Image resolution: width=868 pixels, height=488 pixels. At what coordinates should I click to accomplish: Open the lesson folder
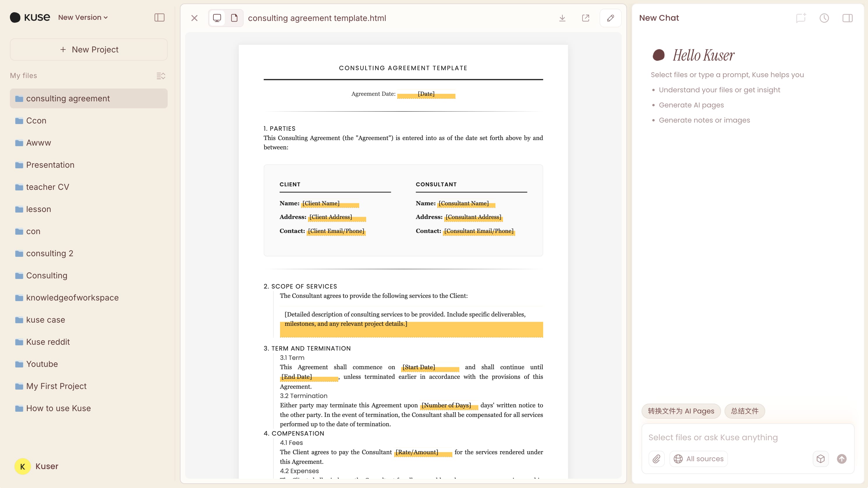[88, 209]
